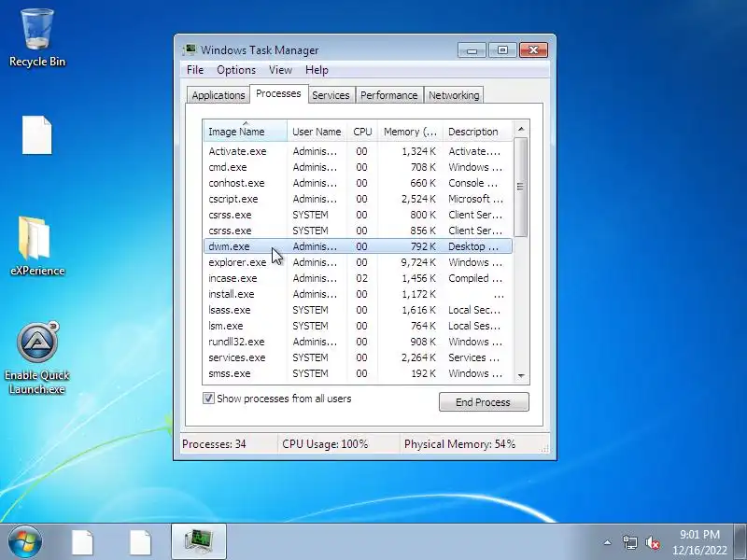Click the Show desktop strip
The width and height of the screenshot is (747, 560).
(x=741, y=541)
